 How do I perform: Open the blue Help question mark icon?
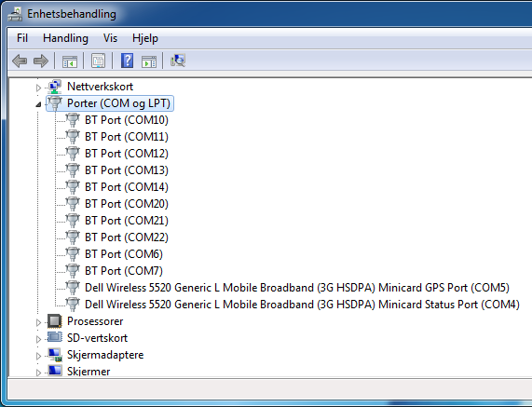(128, 61)
